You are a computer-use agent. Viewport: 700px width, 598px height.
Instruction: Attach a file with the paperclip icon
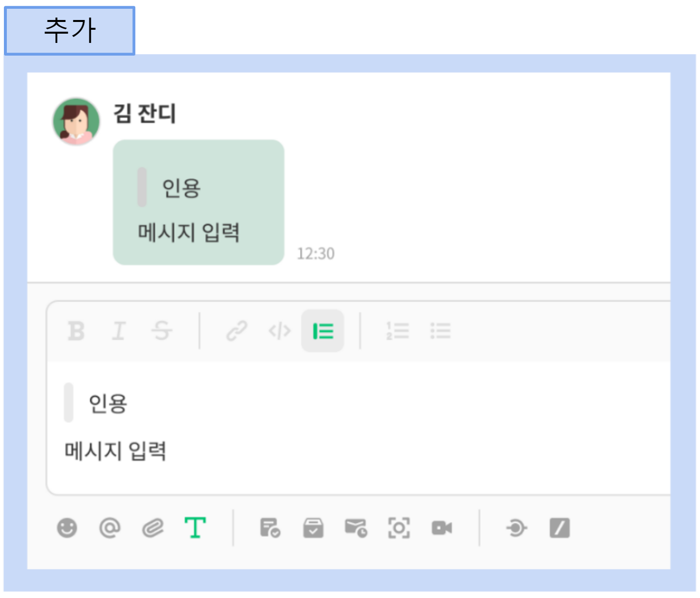tap(153, 528)
